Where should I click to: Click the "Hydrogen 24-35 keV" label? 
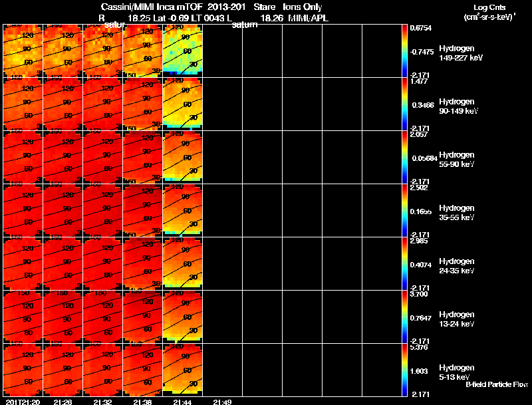coord(457,266)
